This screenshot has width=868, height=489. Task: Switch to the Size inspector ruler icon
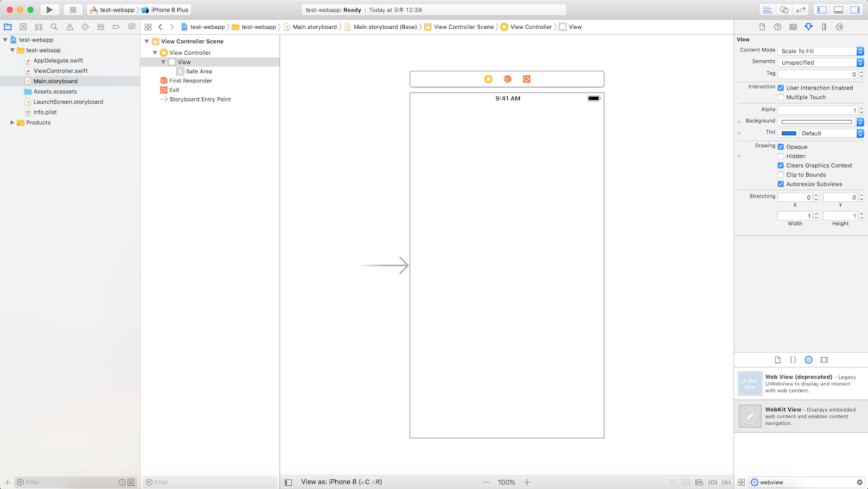click(x=825, y=26)
